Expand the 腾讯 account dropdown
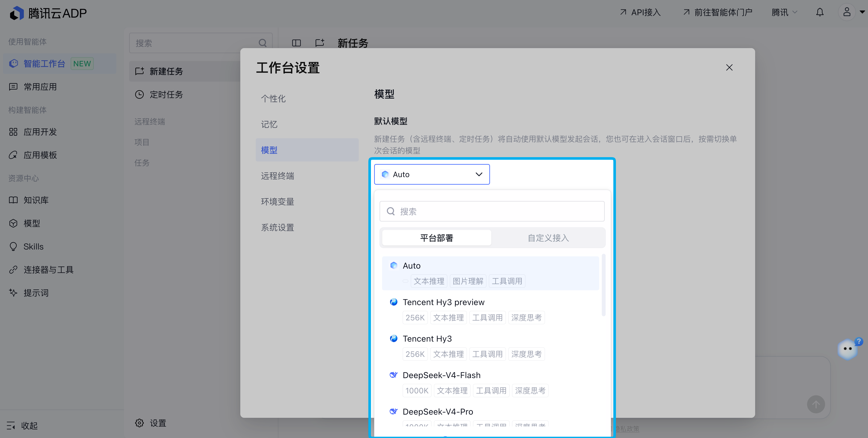 784,12
